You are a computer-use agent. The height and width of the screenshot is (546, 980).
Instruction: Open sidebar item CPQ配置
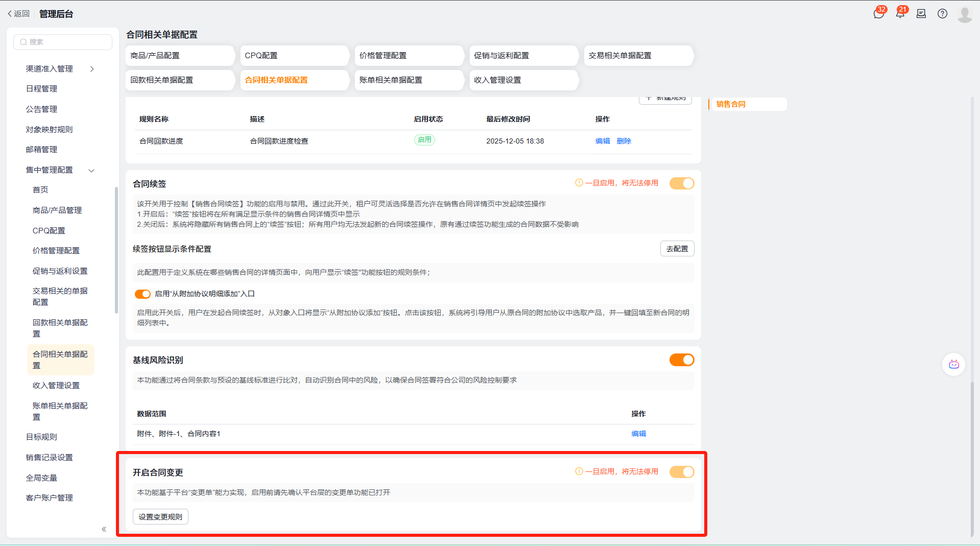pos(49,231)
